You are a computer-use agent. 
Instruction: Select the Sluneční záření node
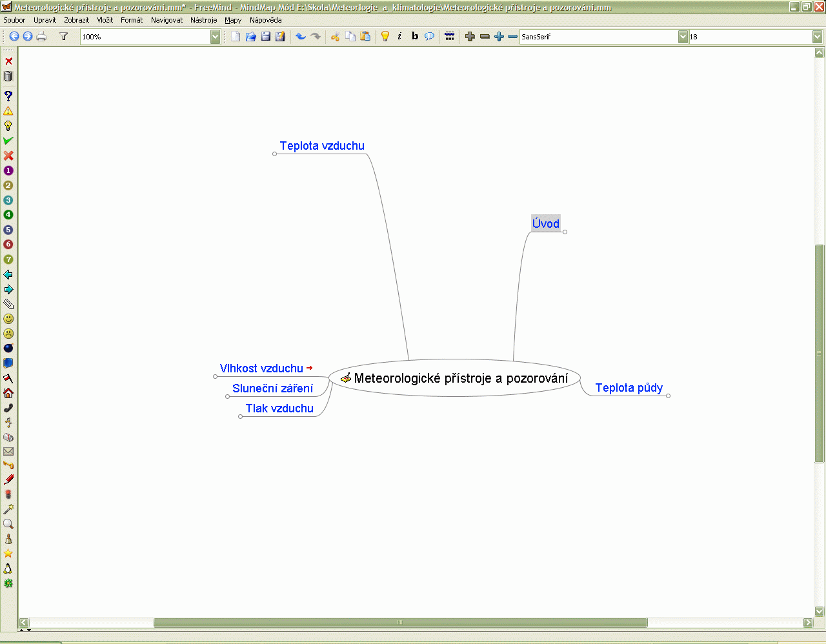pyautogui.click(x=273, y=388)
